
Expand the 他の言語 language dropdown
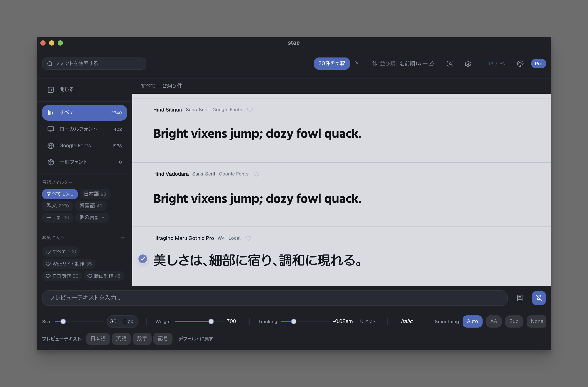pos(92,217)
